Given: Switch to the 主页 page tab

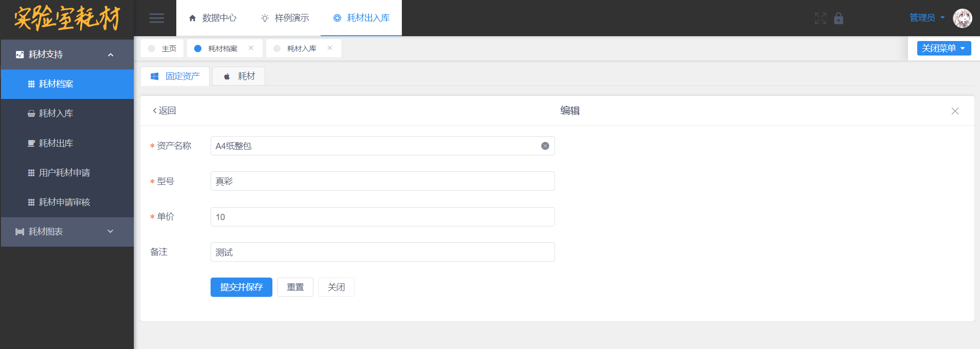Looking at the screenshot, I should (162, 48).
